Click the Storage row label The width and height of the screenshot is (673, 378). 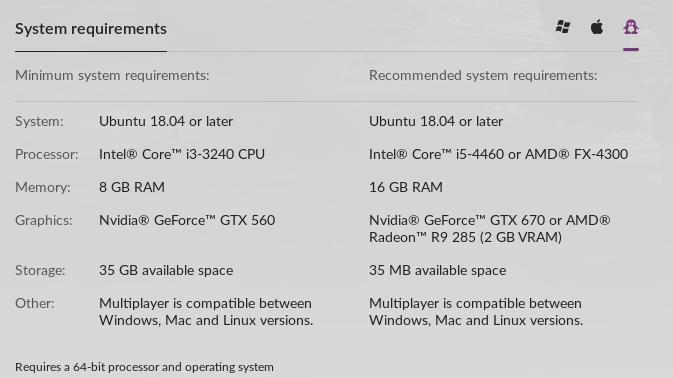[x=40, y=271]
